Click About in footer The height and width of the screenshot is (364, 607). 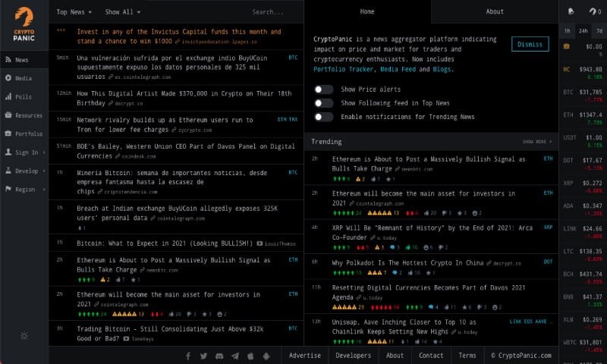395,356
